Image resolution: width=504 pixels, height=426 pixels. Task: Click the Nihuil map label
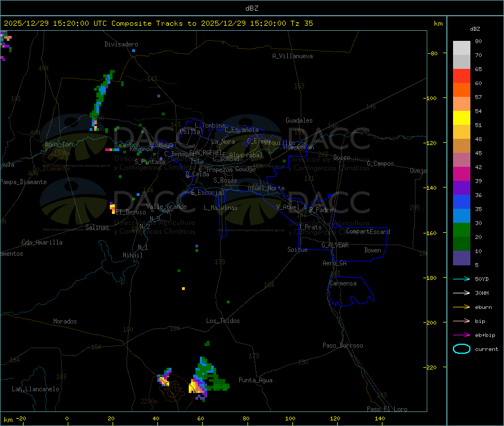pyautogui.click(x=133, y=255)
